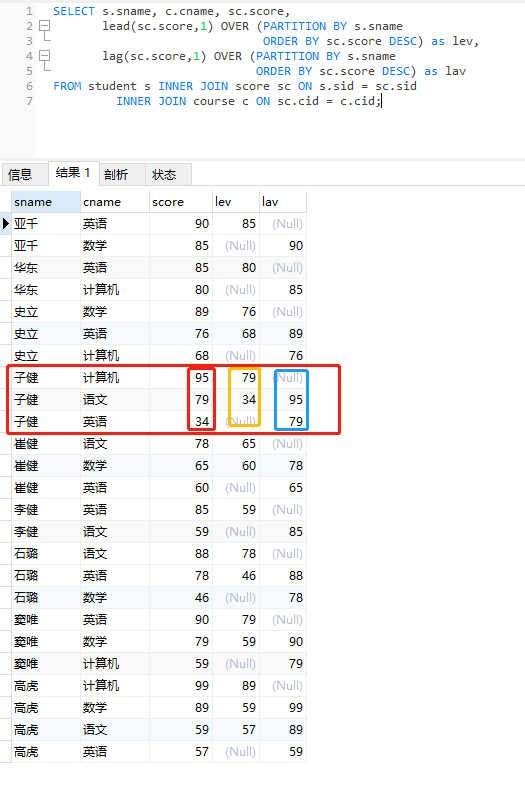This screenshot has width=525, height=793.
Task: Sort by the sname column header
Action: [46, 202]
